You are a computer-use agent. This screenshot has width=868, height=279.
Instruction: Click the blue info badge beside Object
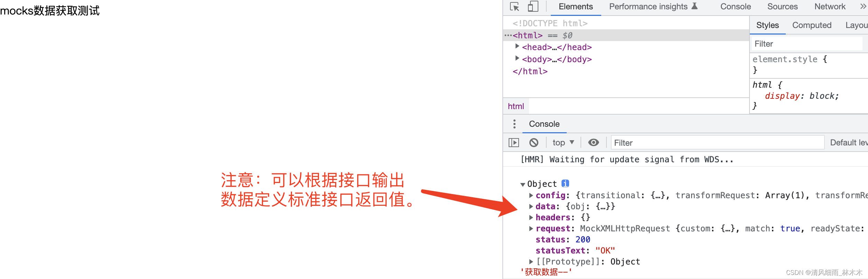click(x=565, y=183)
